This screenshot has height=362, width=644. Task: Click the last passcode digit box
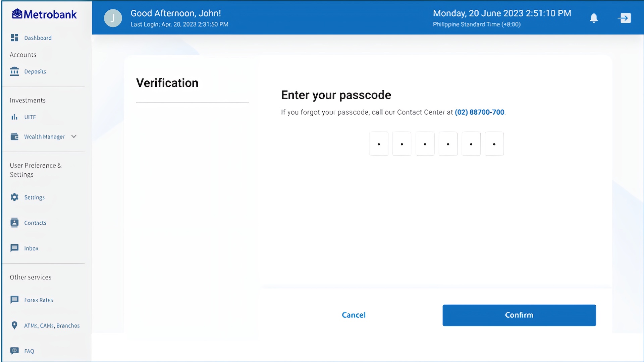pos(494,144)
